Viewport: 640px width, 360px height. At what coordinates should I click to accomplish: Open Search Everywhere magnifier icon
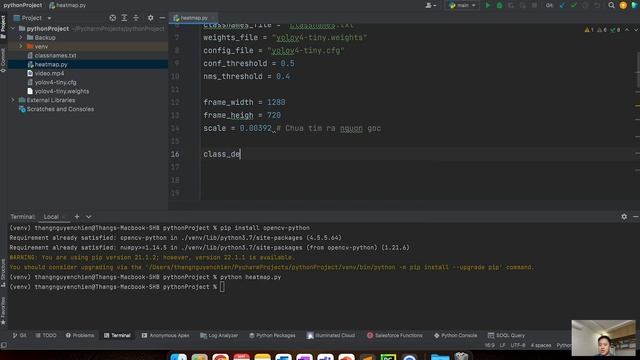tap(611, 5)
